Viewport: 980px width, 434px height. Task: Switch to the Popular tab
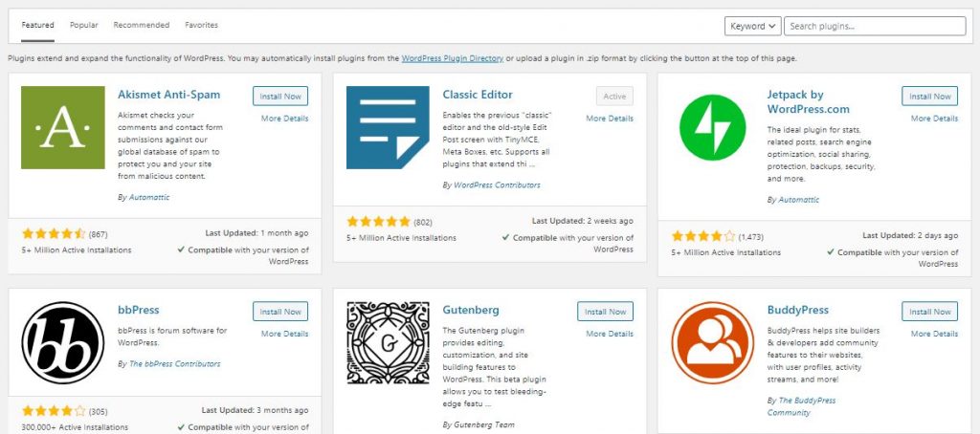[x=84, y=26]
